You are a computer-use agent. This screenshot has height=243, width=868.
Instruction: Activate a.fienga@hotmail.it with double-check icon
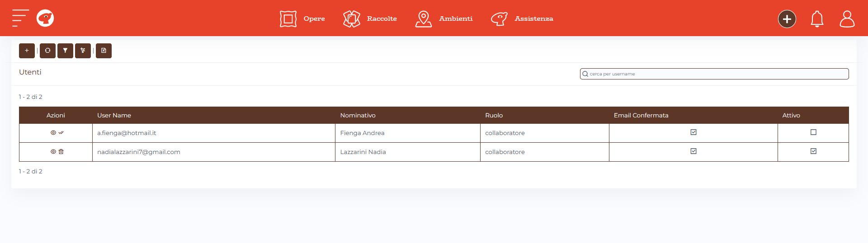61,133
